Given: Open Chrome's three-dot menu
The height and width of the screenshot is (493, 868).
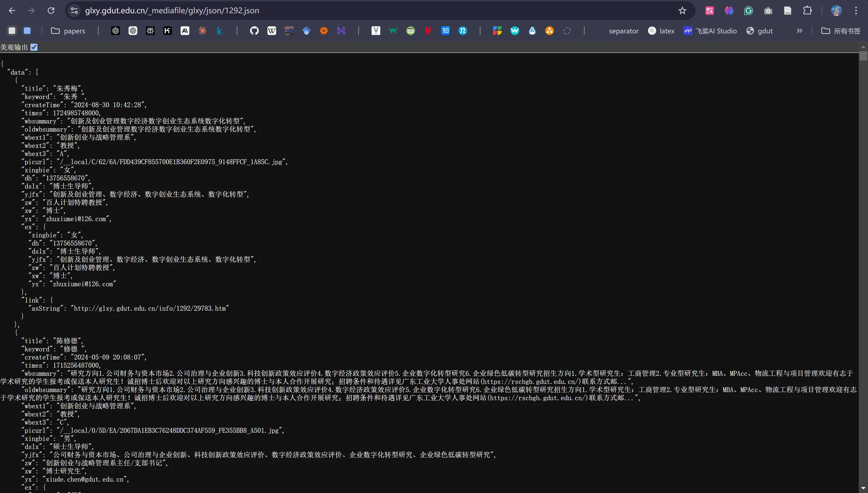Looking at the screenshot, I should click(856, 10).
